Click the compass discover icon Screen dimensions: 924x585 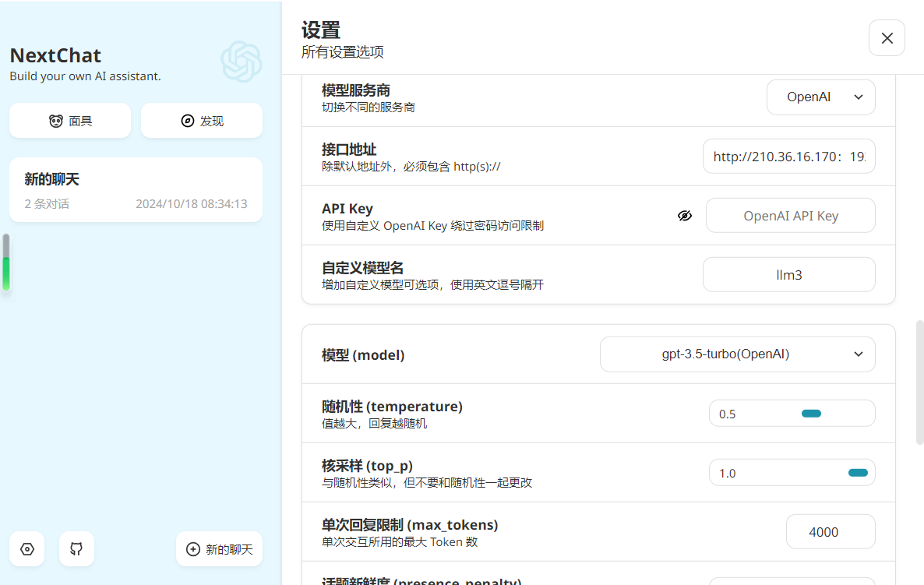tap(187, 121)
